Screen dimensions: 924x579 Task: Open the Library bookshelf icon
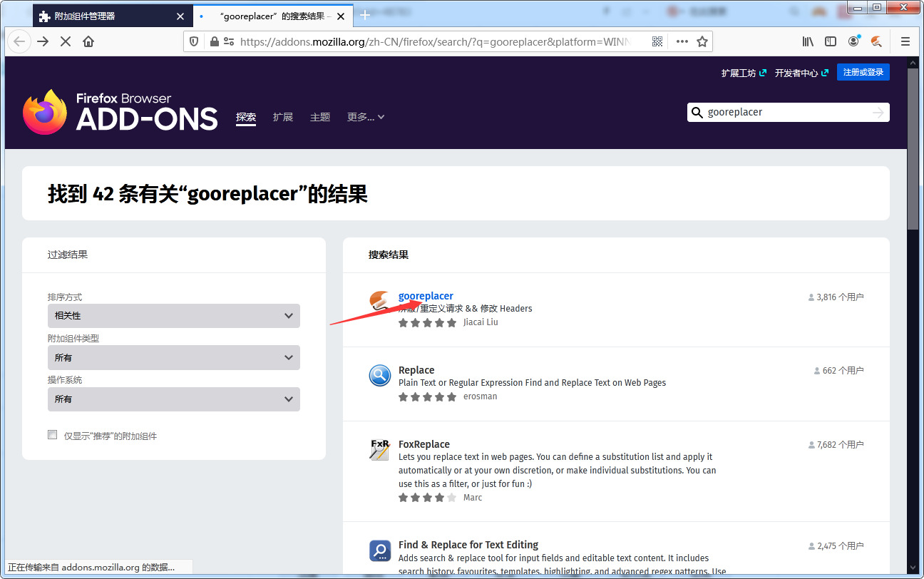click(808, 41)
